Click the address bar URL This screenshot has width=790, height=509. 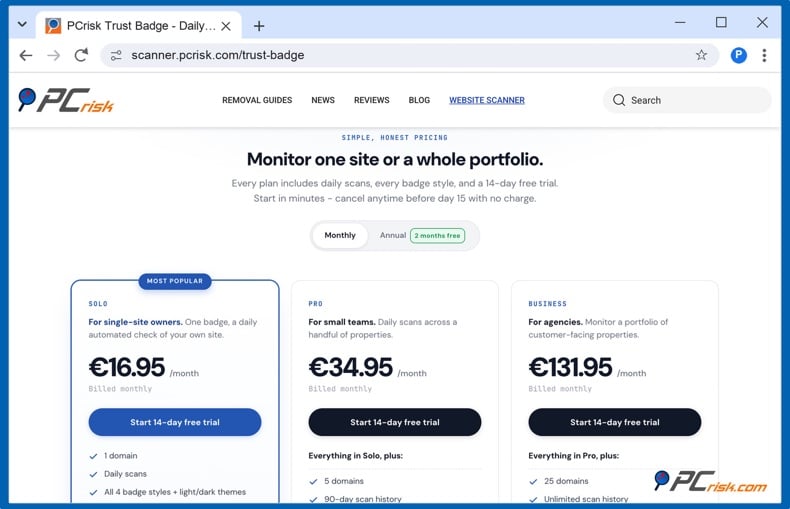coord(218,55)
